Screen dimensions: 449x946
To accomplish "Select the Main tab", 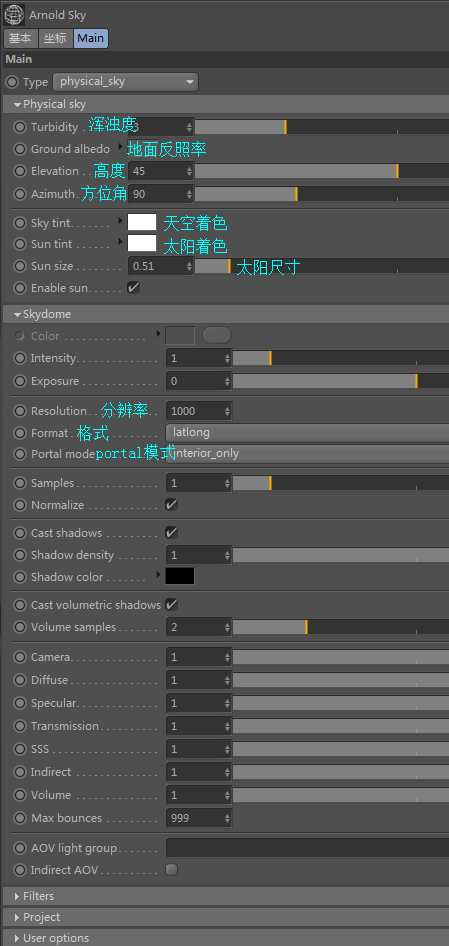I will coord(91,38).
